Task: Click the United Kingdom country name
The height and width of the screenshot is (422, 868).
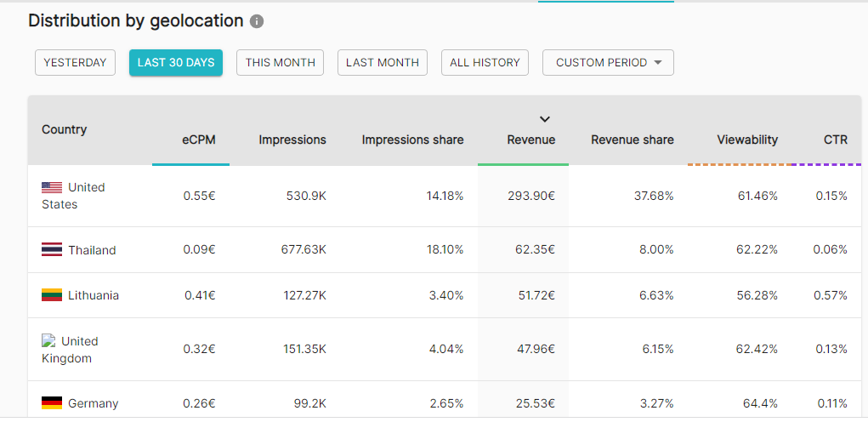Action: (70, 350)
